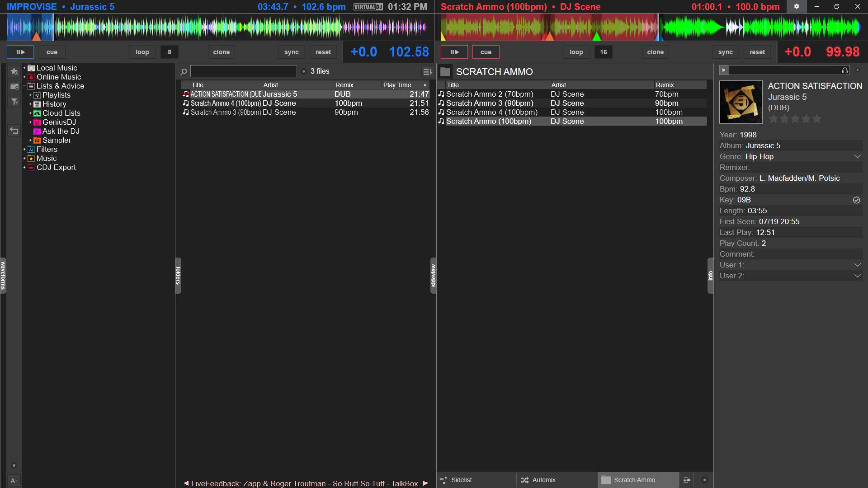Select the Scratch Ammo 2 (70bpm) track row
This screenshot has width=868, height=488.
point(572,94)
